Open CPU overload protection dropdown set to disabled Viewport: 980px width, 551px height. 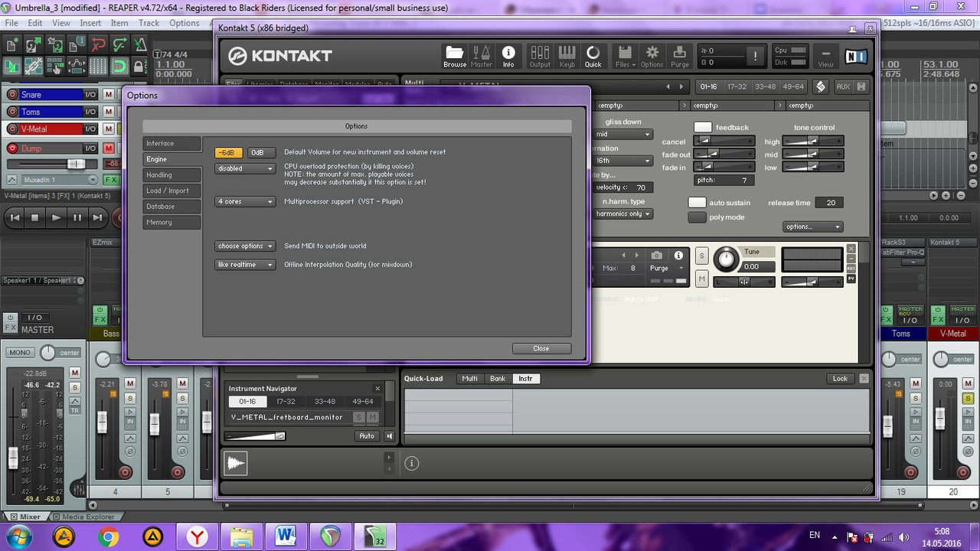pos(245,168)
